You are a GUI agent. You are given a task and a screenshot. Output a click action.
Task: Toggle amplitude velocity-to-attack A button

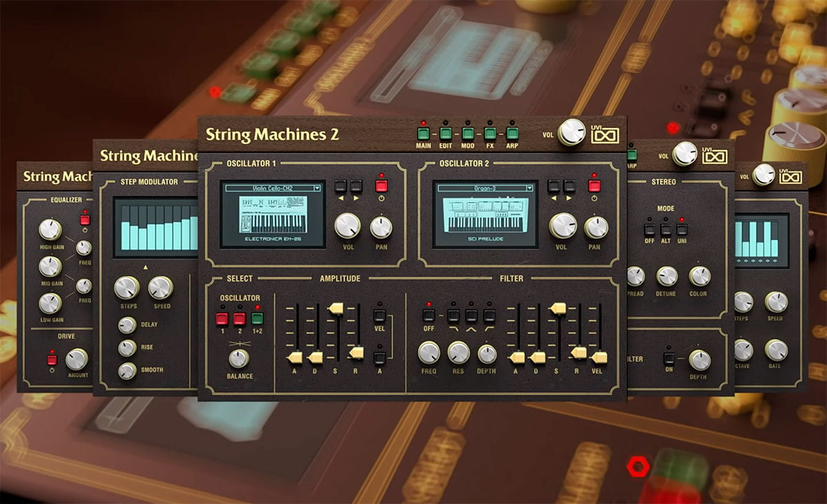point(379,357)
